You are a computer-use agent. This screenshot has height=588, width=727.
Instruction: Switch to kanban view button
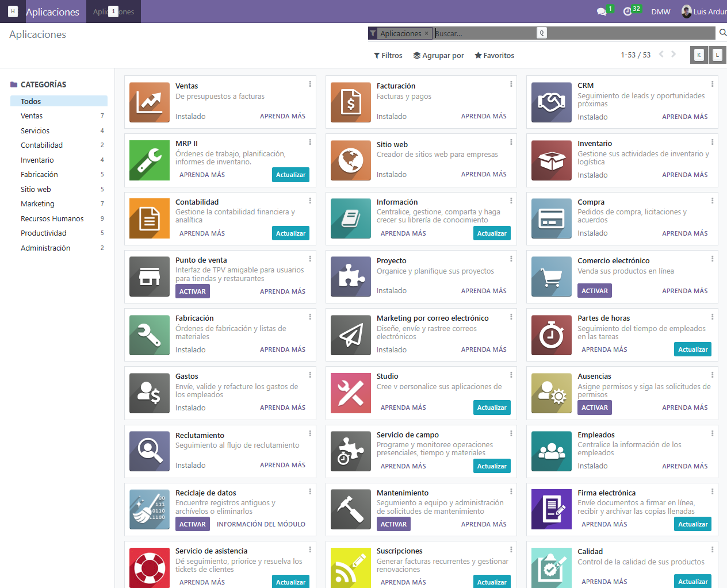[699, 55]
